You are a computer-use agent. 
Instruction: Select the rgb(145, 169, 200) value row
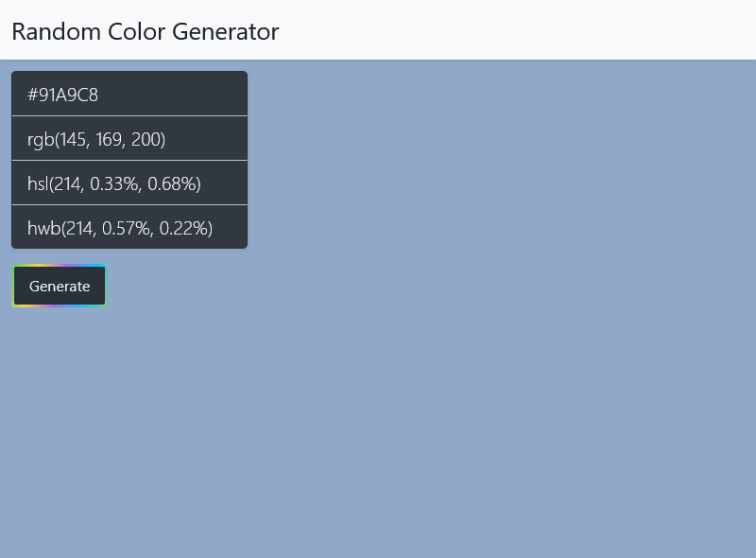129,138
